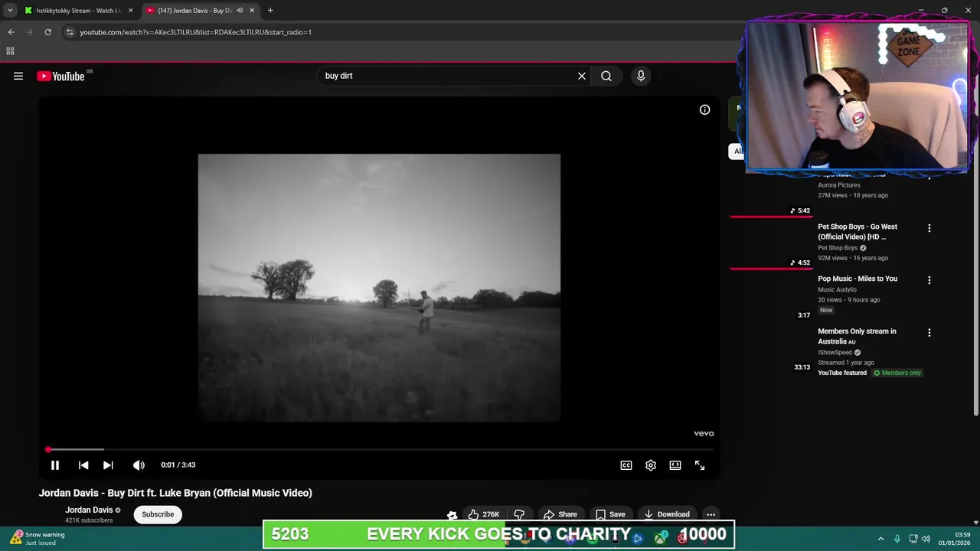Close the Jordan Davis YouTube tab
Screen dimensions: 980x551
click(252, 11)
